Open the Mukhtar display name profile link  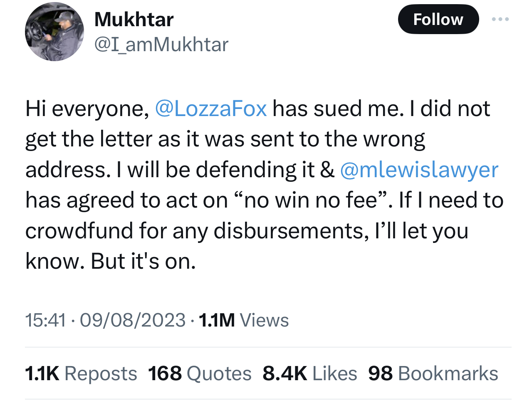click(x=134, y=19)
